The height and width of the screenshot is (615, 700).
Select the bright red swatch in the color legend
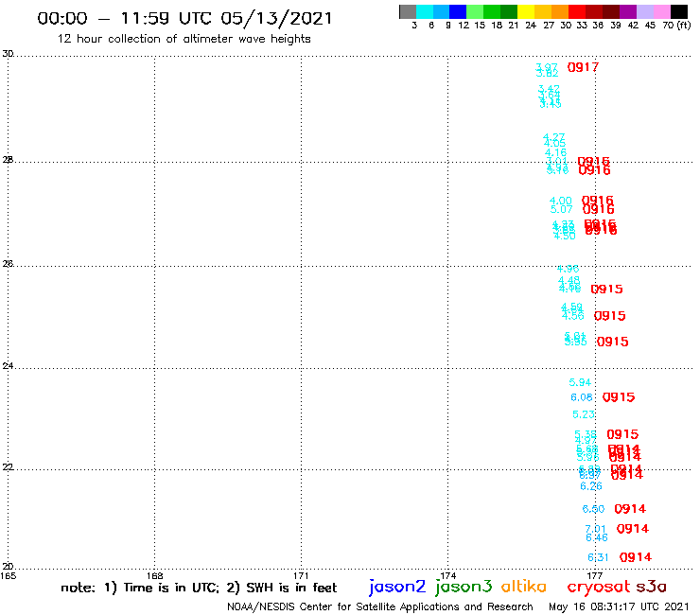[x=577, y=11]
